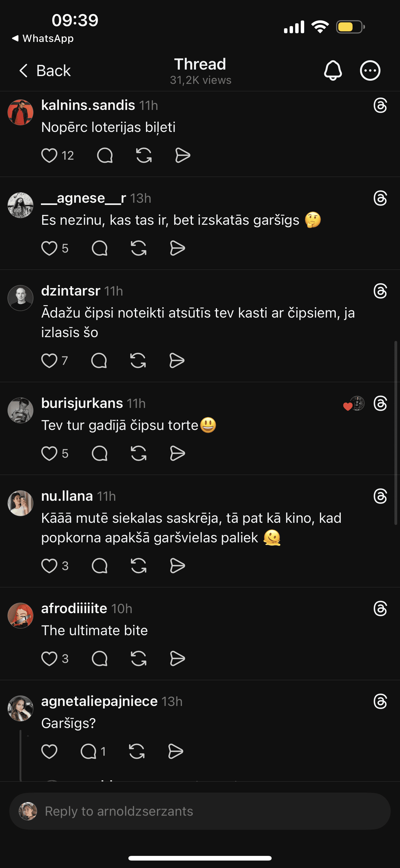The image size is (400, 868).
Task: View nu.llana's profile picture
Action: coord(20,503)
